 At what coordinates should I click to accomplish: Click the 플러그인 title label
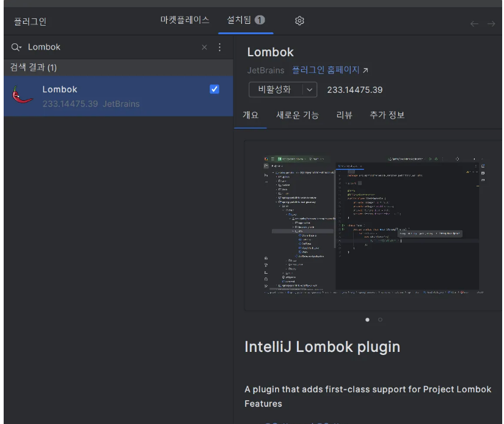30,21
